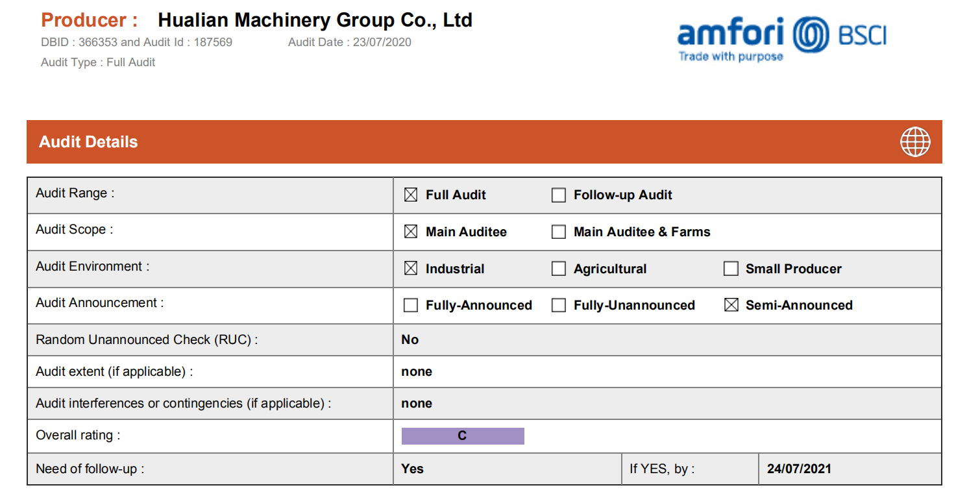
Task: Check the Follow-up Audit checkbox
Action: (x=558, y=195)
